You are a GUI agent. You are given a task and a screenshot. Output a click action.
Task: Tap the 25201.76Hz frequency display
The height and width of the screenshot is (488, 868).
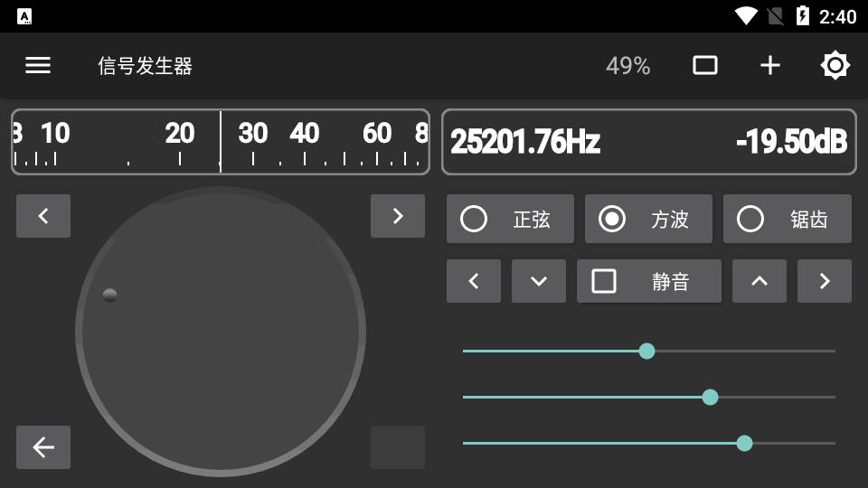(x=525, y=142)
